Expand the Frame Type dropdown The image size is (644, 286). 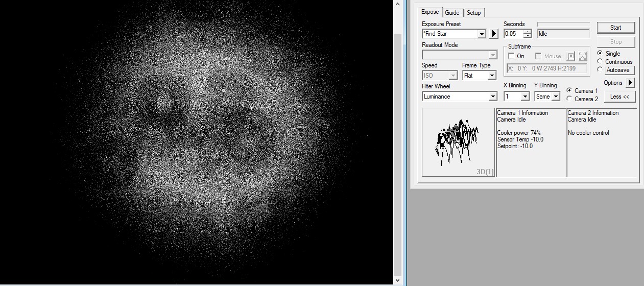tap(492, 76)
